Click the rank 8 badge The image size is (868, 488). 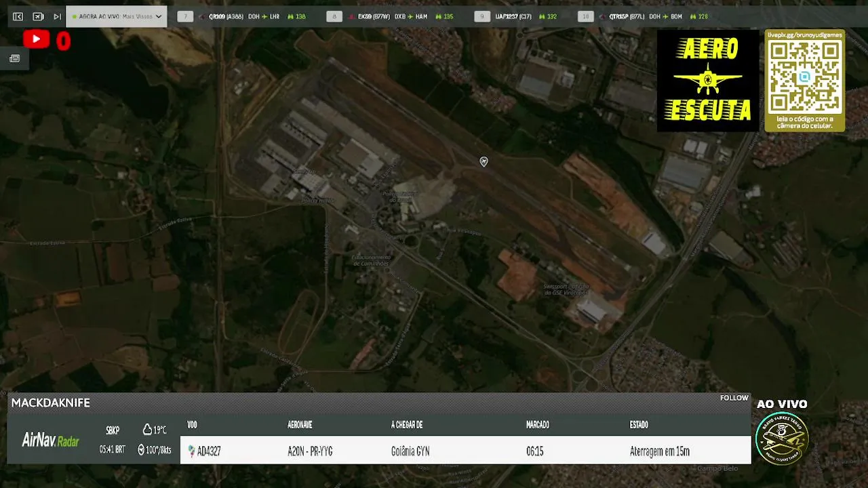334,16
